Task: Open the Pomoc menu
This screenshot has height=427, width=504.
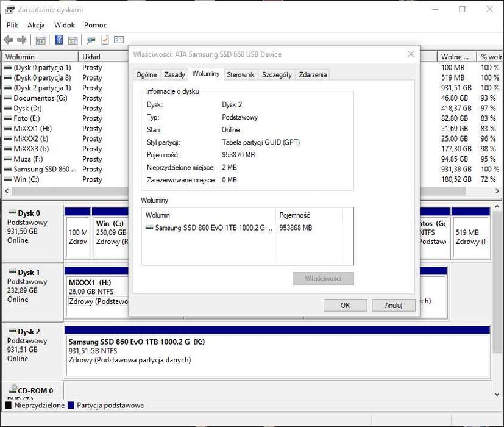Action: [96, 25]
